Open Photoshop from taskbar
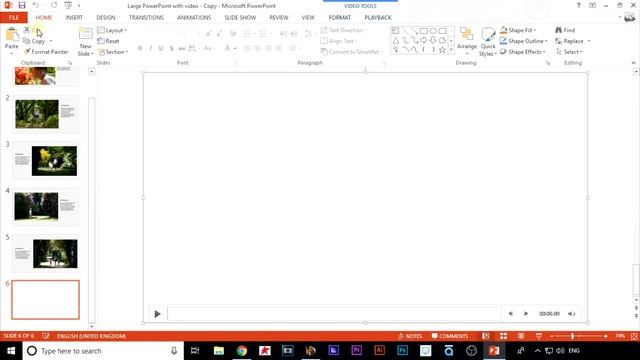The height and width of the screenshot is (360, 640). point(402,350)
